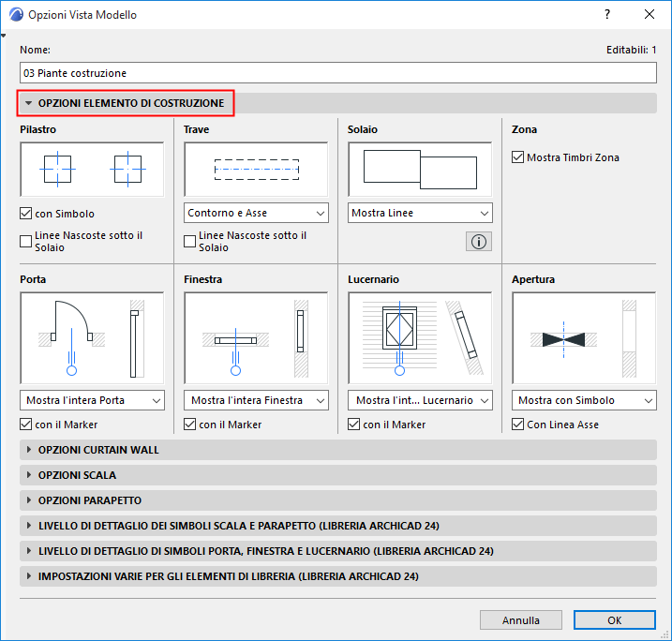Viewport: 672px width, 641px height.
Task: Enable Pilastro 'Linee Nascoste sotto il Solaio'
Action: (x=25, y=241)
